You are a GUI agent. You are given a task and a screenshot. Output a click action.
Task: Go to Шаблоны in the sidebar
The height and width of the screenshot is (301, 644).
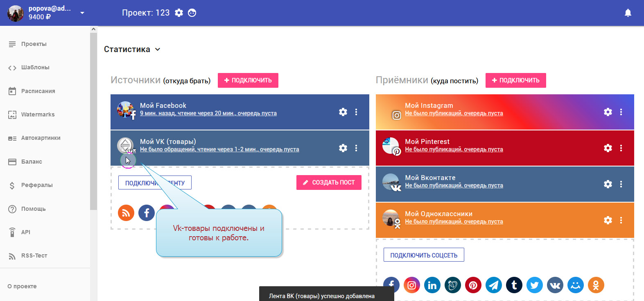(x=35, y=67)
